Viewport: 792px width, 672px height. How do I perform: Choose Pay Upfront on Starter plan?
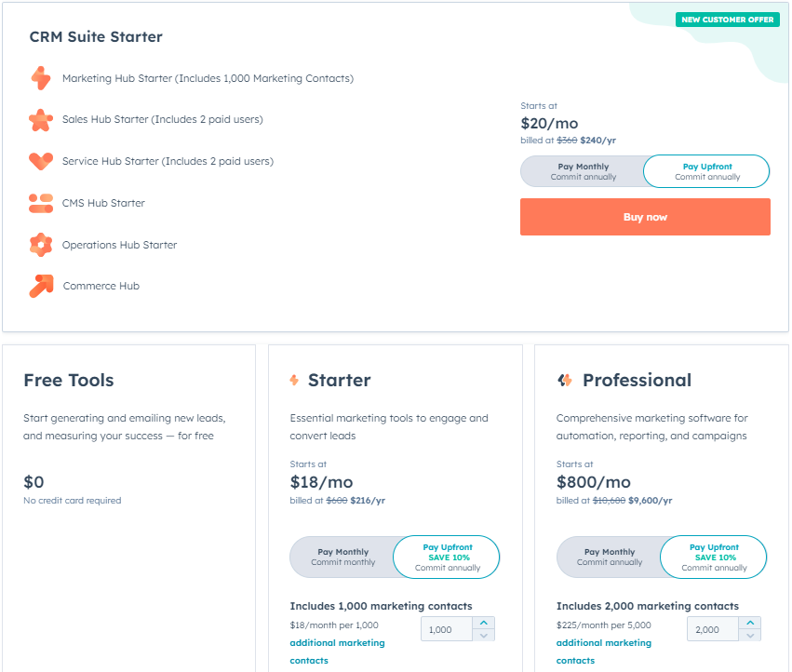pyautogui.click(x=448, y=557)
